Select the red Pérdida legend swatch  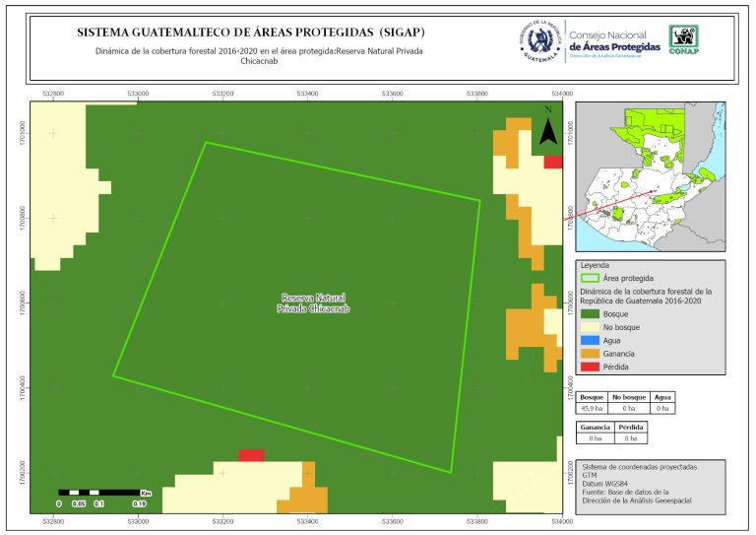pos(589,367)
